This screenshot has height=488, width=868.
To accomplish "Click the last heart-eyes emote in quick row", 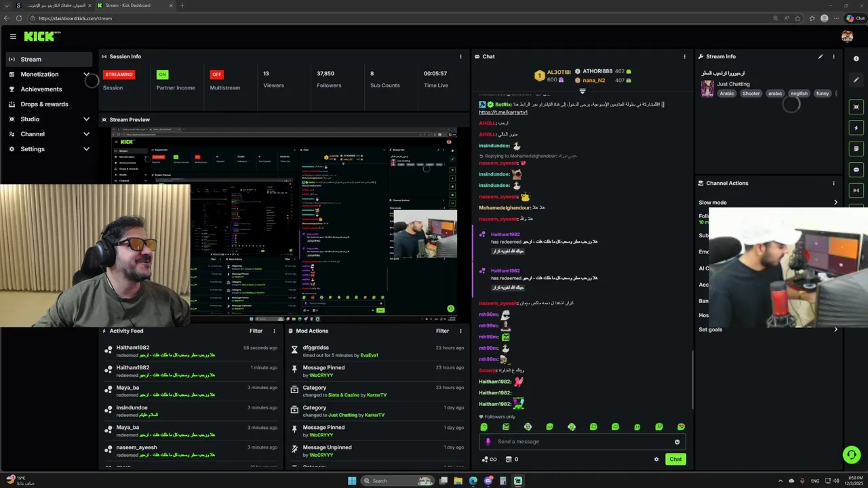I will 681,427.
